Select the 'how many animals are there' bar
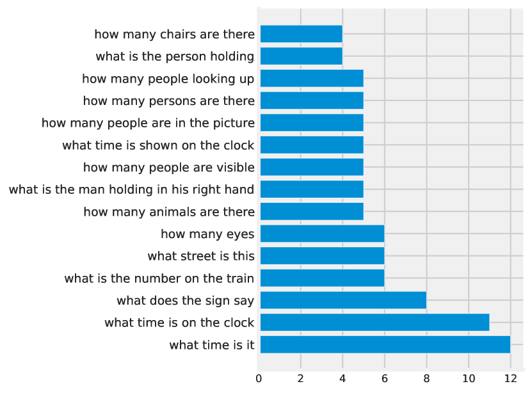532x393 pixels. coord(312,211)
